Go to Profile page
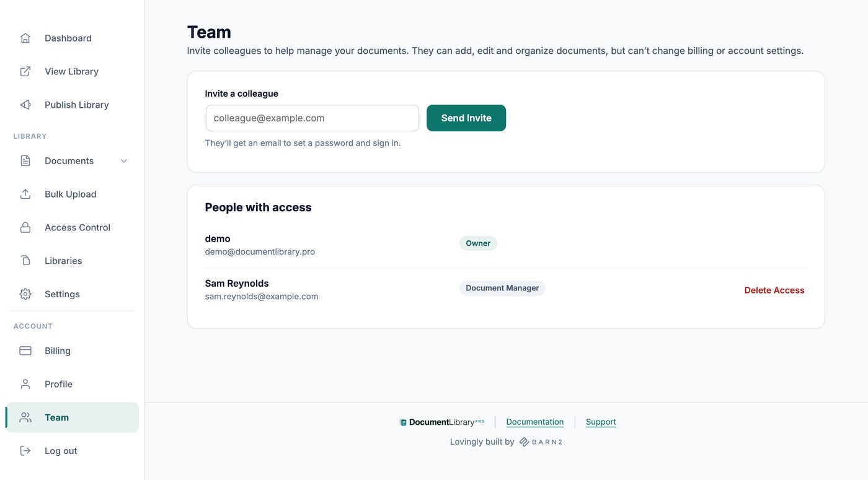The image size is (868, 480). (72, 385)
